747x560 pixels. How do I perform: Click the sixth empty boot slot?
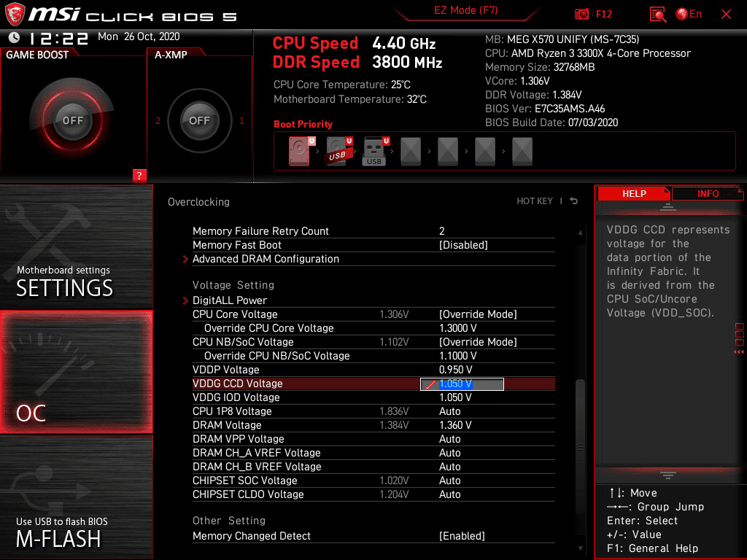point(485,152)
